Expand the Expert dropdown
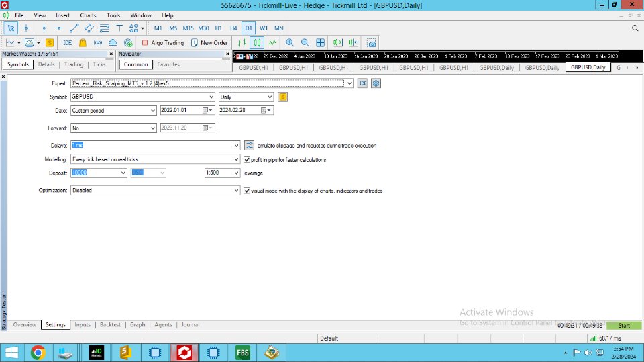 [349, 83]
